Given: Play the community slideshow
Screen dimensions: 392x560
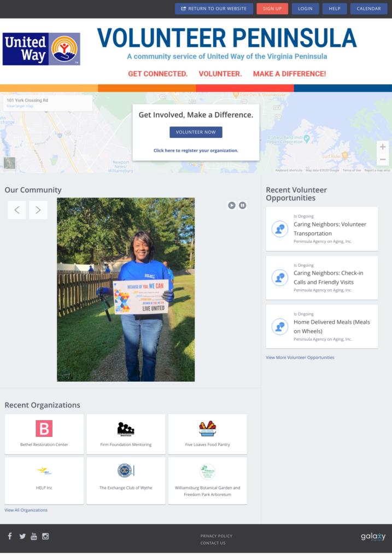Looking at the screenshot, I should click(232, 206).
